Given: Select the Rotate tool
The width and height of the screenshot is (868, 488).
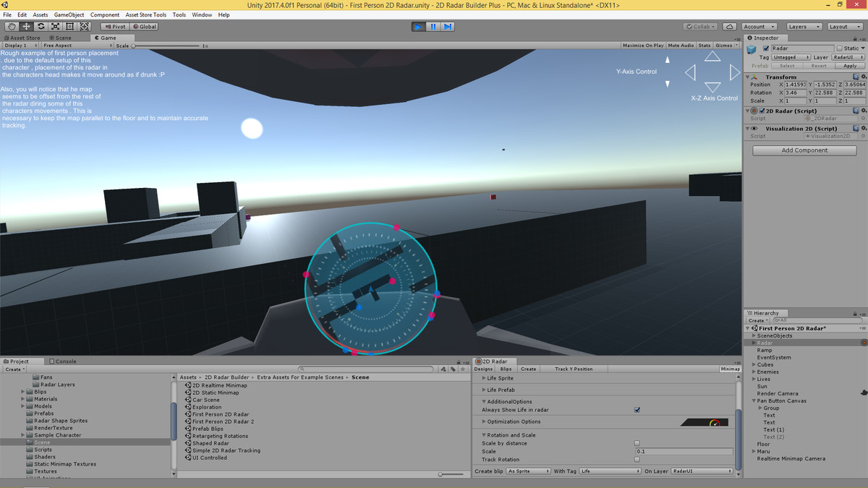Looking at the screenshot, I should point(41,27).
